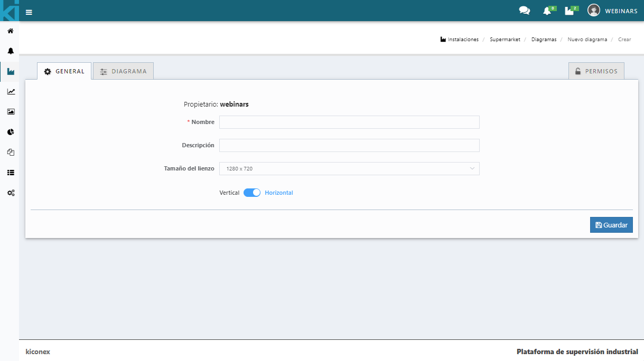Click the Nombre input field
This screenshot has width=644, height=361.
pyautogui.click(x=349, y=122)
